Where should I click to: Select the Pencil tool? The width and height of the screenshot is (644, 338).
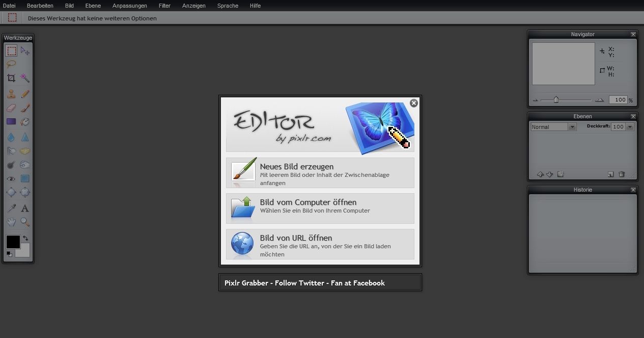pyautogui.click(x=25, y=94)
